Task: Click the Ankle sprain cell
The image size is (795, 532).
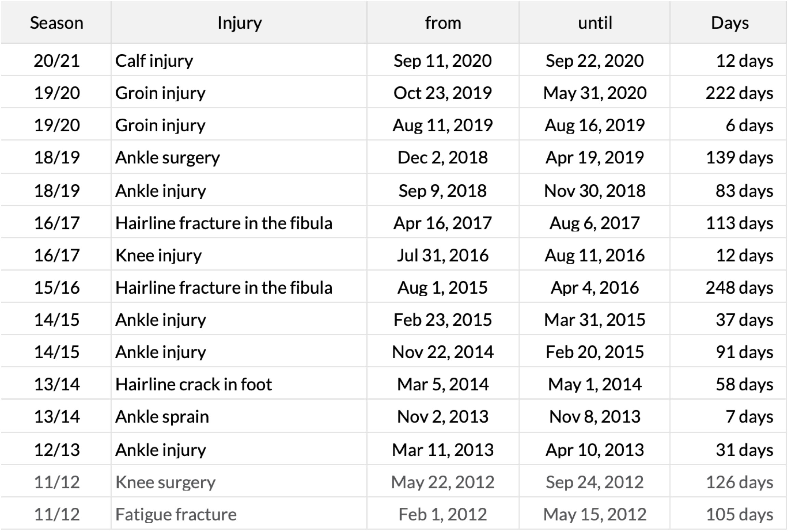Action: coord(162,416)
